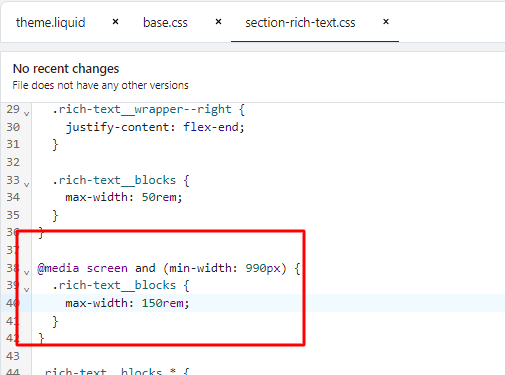Click 'File does not have any other versions' text
This screenshot has width=505, height=375.
pos(100,85)
